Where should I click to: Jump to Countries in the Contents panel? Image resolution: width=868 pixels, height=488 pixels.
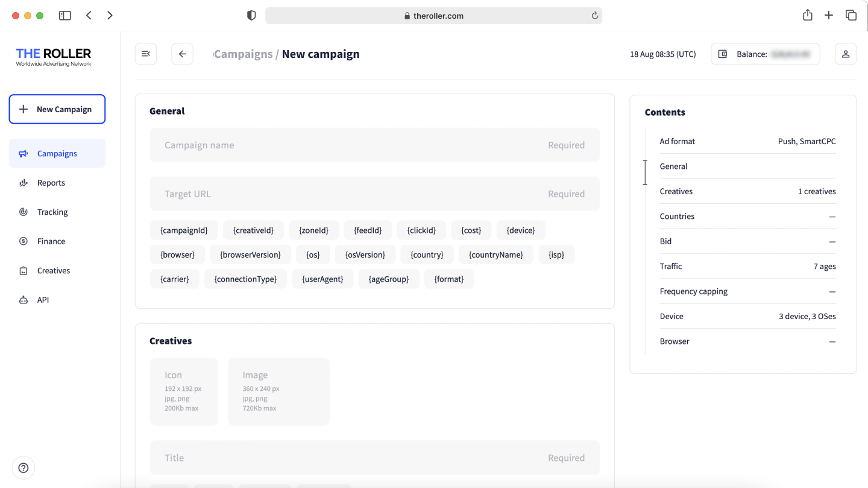pyautogui.click(x=678, y=216)
